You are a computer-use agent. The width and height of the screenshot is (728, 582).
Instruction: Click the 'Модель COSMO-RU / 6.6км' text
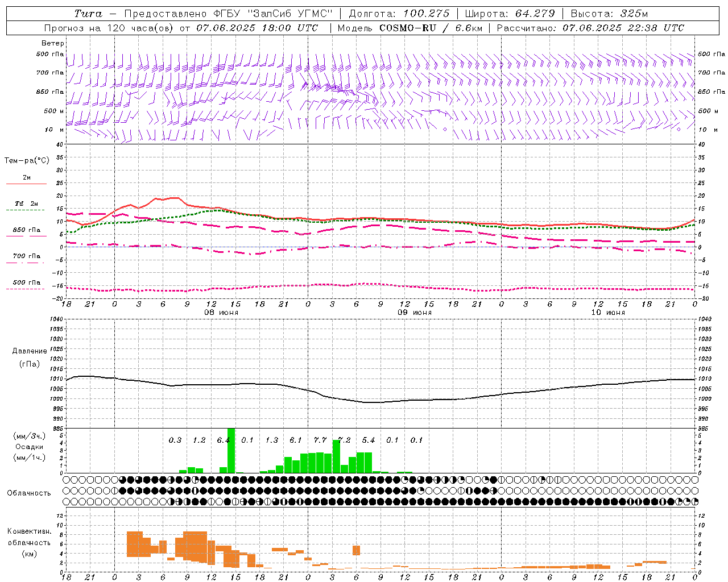[x=409, y=28]
